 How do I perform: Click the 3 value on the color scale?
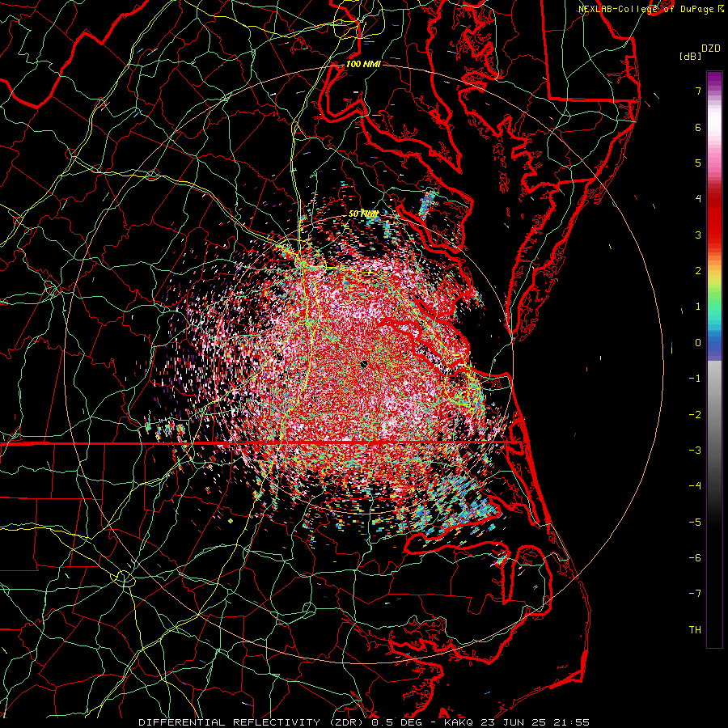tap(698, 235)
